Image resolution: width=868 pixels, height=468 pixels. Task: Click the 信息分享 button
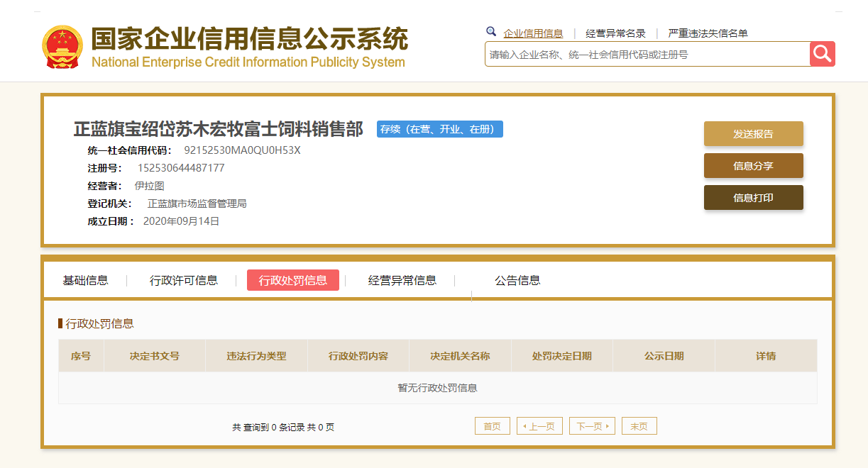(754, 165)
